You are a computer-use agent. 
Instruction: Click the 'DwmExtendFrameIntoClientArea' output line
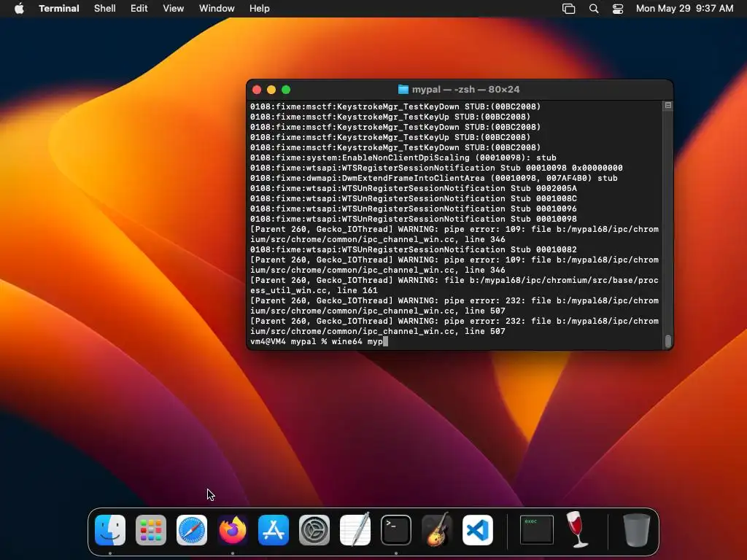tap(434, 178)
